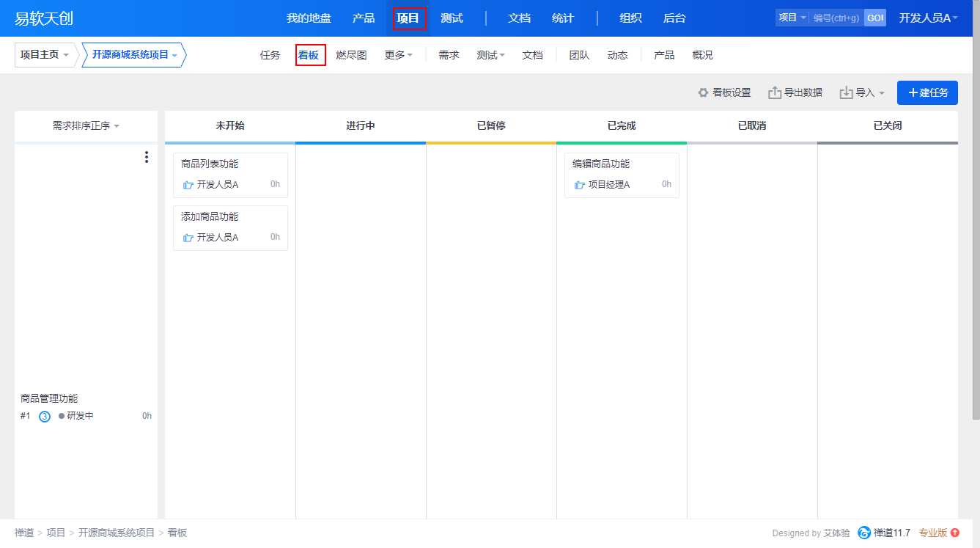The width and height of the screenshot is (980, 548).
Task: Click the 专业版 link
Action: 933,533
